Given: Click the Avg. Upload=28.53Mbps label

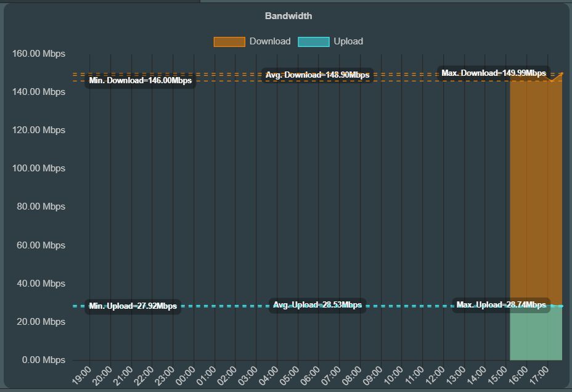Looking at the screenshot, I should point(316,304).
